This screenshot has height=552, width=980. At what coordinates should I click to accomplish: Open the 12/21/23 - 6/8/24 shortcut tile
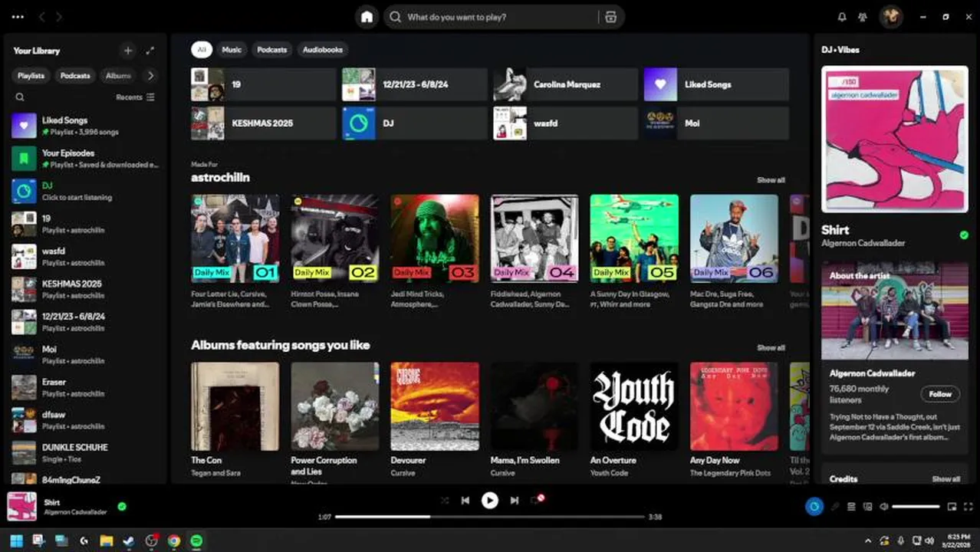[414, 84]
